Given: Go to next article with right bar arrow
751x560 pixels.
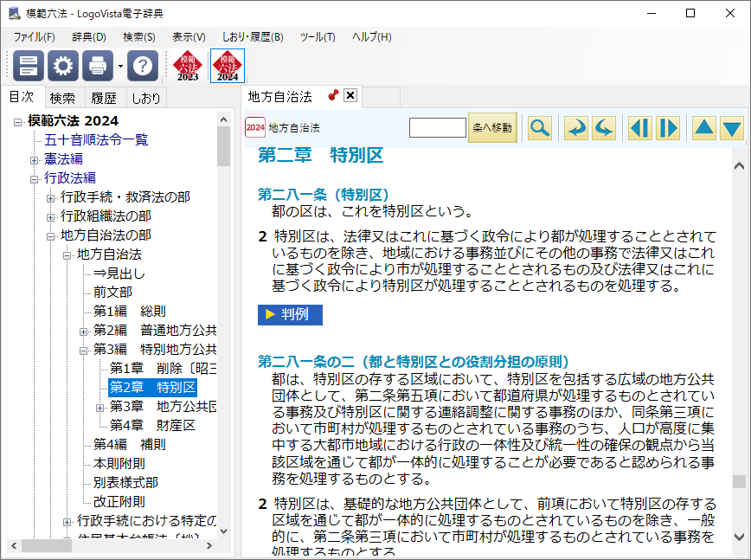Looking at the screenshot, I should click(x=668, y=128).
